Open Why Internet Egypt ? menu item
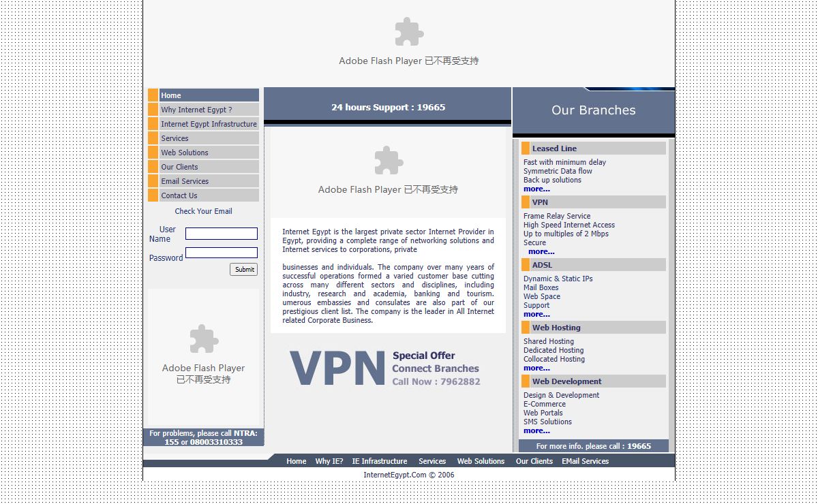 point(209,110)
